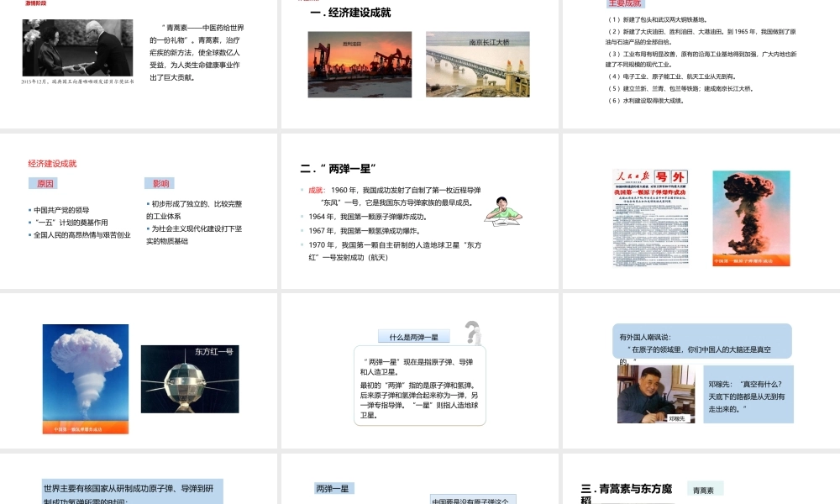Click the gray question mark figure
The image size is (840, 504).
coord(472,333)
